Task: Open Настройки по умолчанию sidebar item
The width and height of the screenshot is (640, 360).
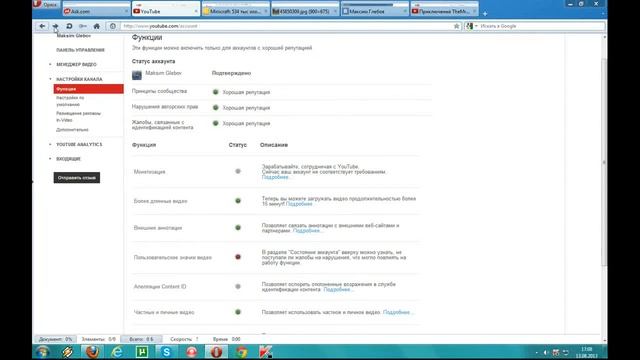Action: [x=70, y=101]
